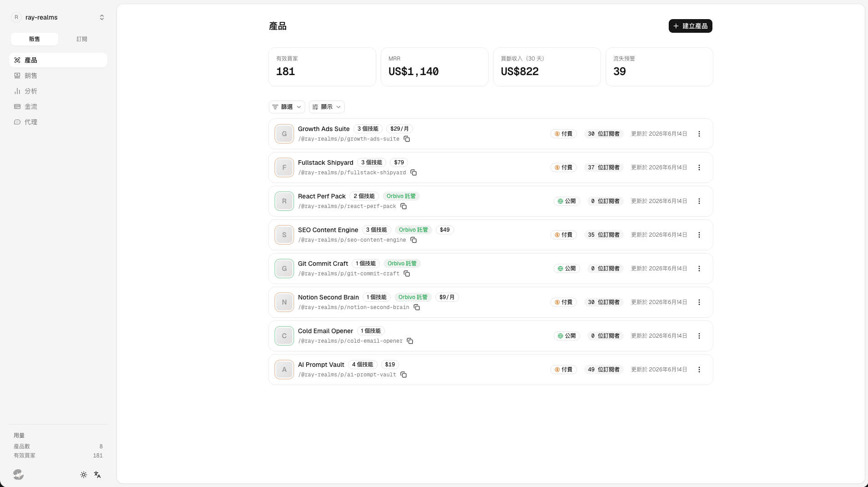868x487 pixels.
Task: Click the 2 個技能 badge
Action: [x=364, y=196]
